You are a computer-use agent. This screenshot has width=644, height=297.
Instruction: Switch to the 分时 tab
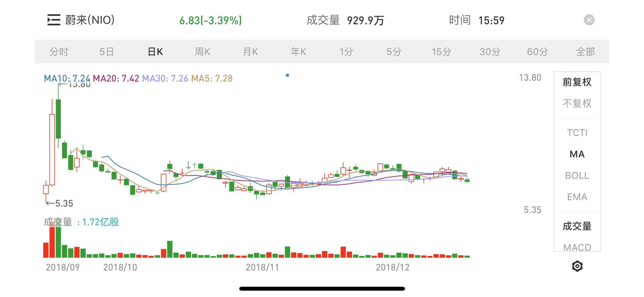pyautogui.click(x=59, y=52)
